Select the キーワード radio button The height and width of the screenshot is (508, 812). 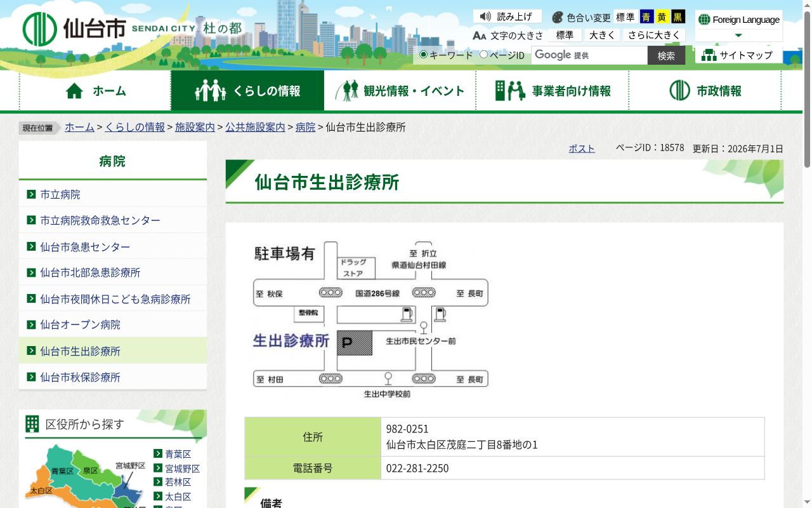(423, 55)
